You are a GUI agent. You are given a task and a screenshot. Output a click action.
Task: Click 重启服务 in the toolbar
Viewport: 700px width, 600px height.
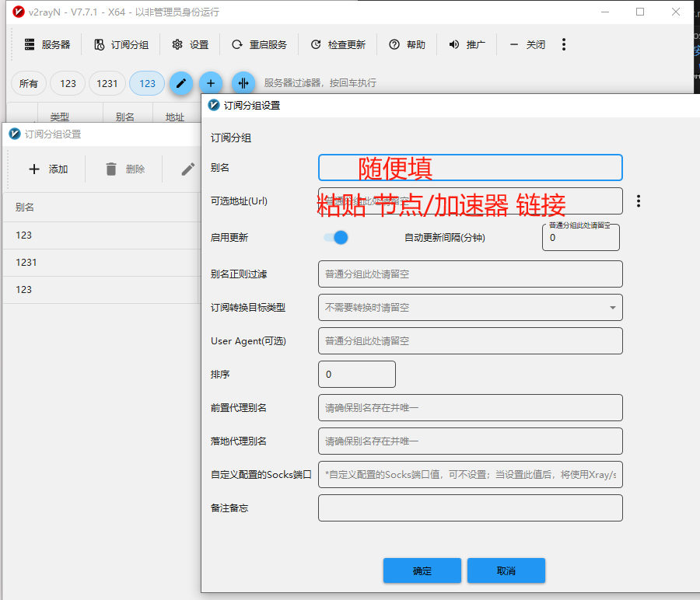point(259,44)
